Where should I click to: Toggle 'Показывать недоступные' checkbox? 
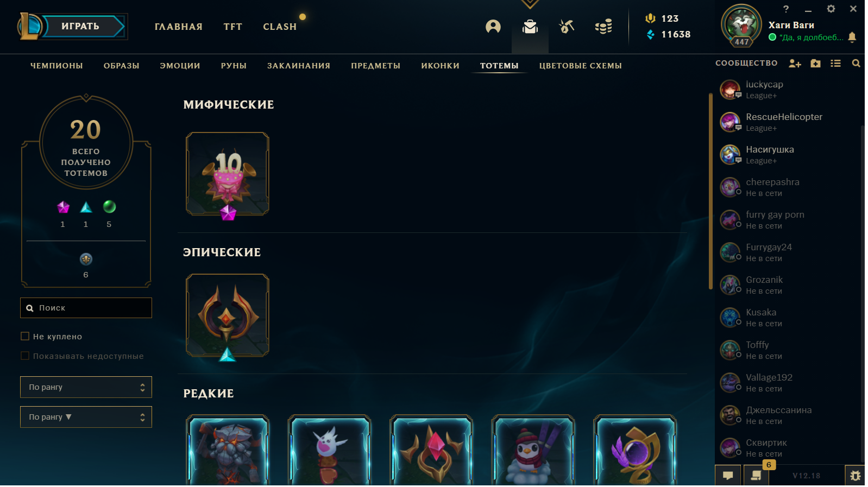[x=25, y=356]
